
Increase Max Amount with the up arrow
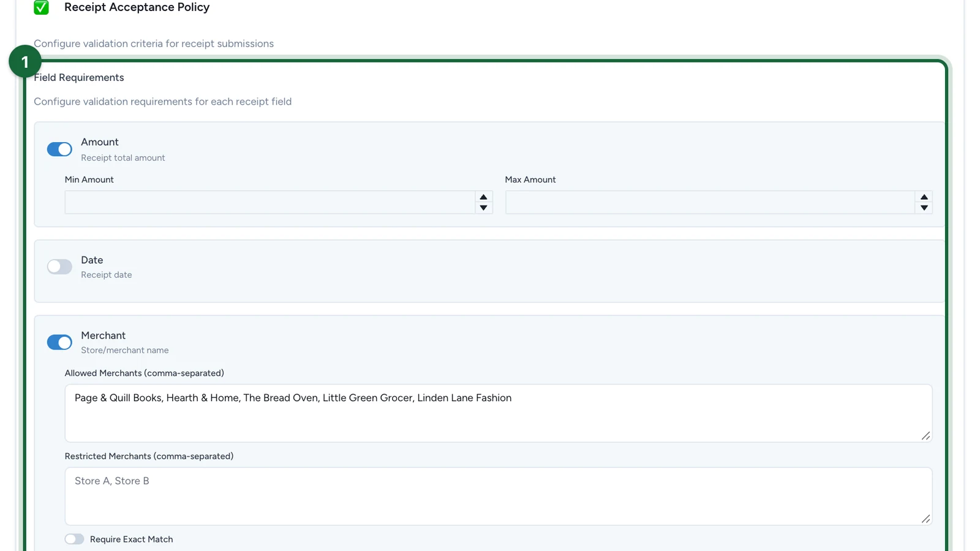coord(924,197)
